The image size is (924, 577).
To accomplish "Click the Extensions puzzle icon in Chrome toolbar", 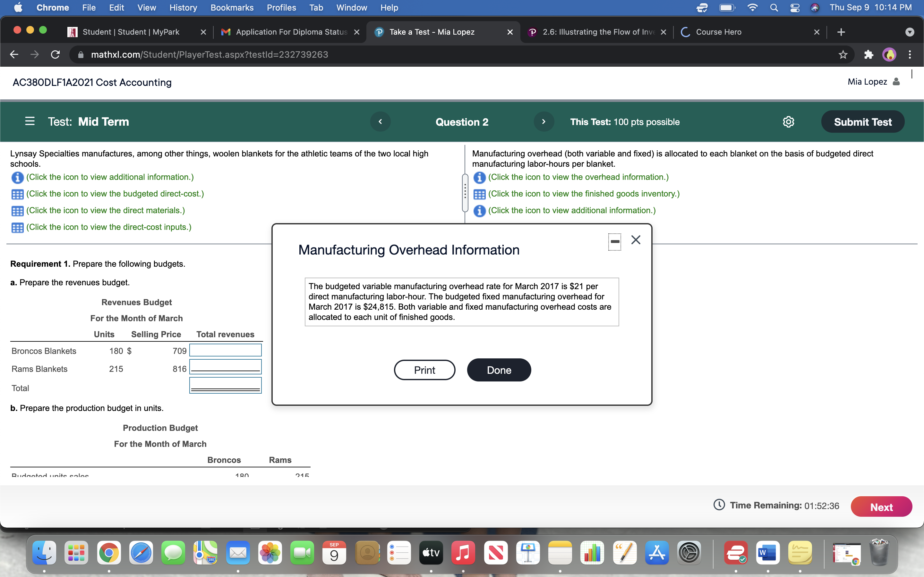I will click(868, 54).
